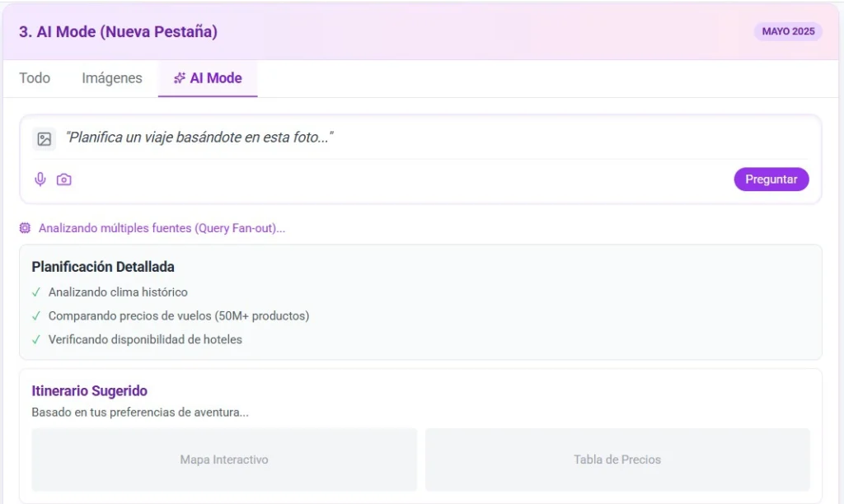This screenshot has height=504, width=844.
Task: Open the Imágenes tab
Action: click(x=112, y=78)
